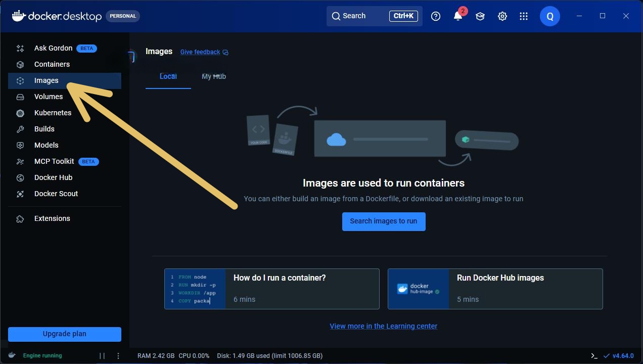Click version v4.64.0 in status bar
Screen dimensions: 643x364
pyautogui.click(x=623, y=356)
